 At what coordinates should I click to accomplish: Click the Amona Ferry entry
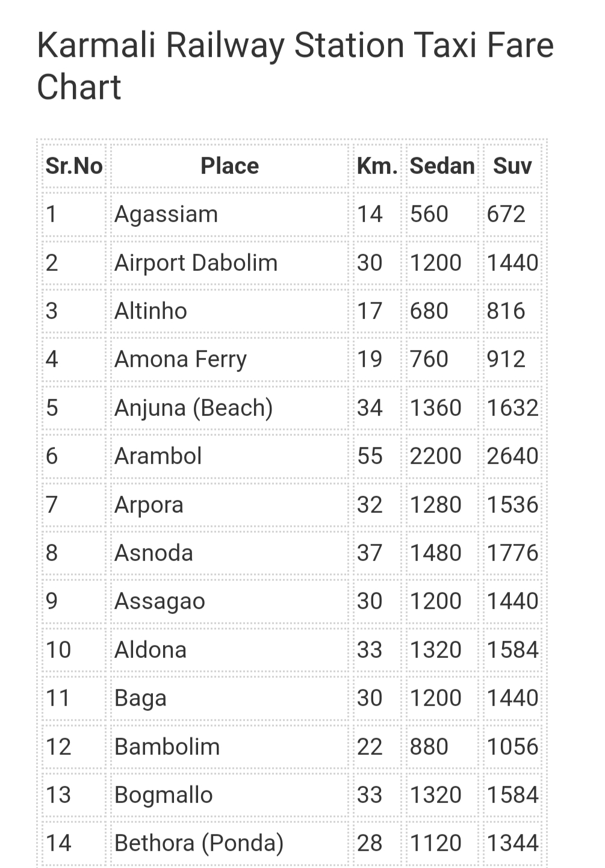[181, 359]
